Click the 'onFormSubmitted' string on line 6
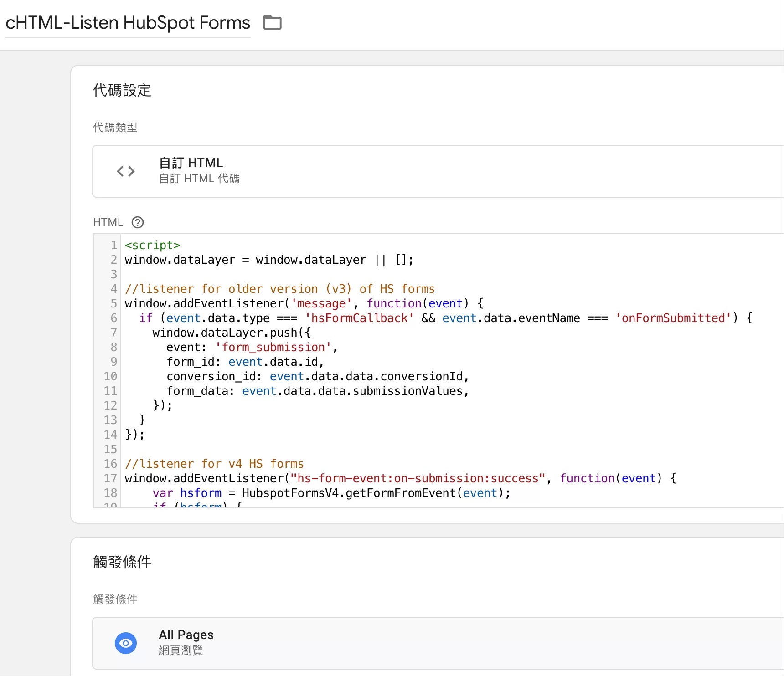 [673, 318]
